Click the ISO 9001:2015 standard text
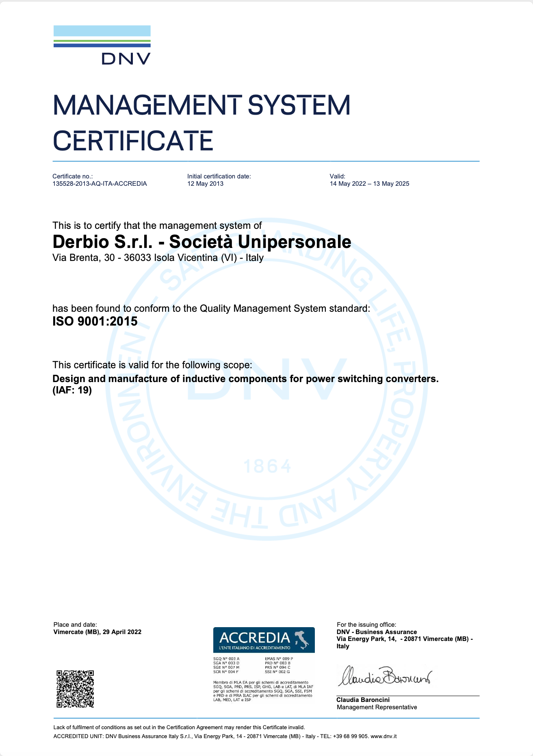Viewport: 533px width, 756px height. point(95,322)
